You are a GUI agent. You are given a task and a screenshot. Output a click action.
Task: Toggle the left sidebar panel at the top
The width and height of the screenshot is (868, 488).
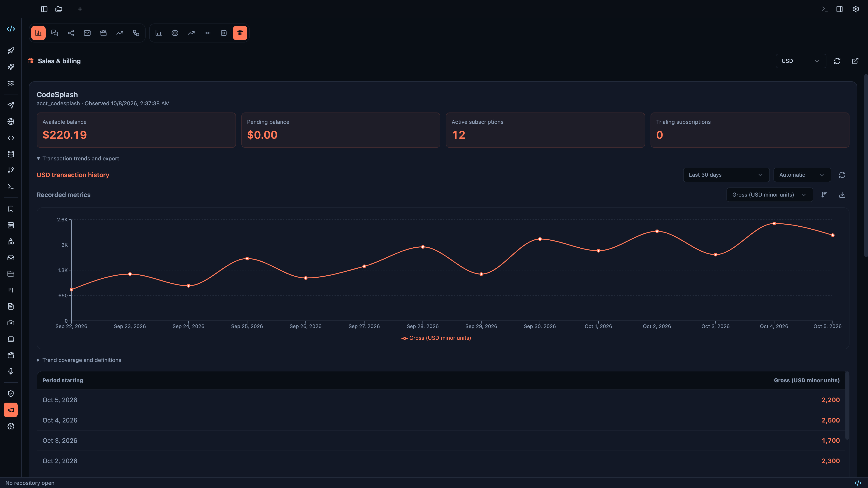(x=44, y=9)
